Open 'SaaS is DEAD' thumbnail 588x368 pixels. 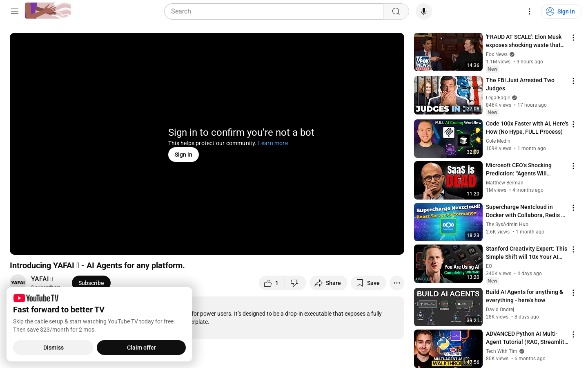[448, 180]
